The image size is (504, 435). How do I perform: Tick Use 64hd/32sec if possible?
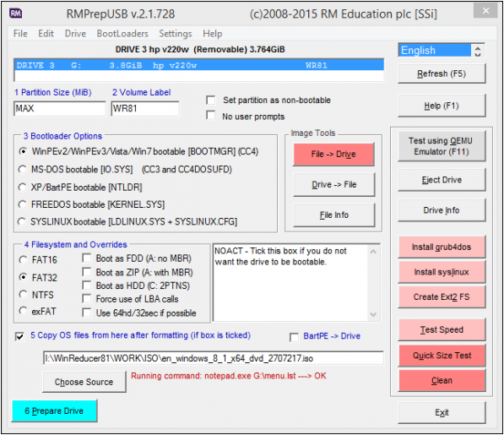86,313
